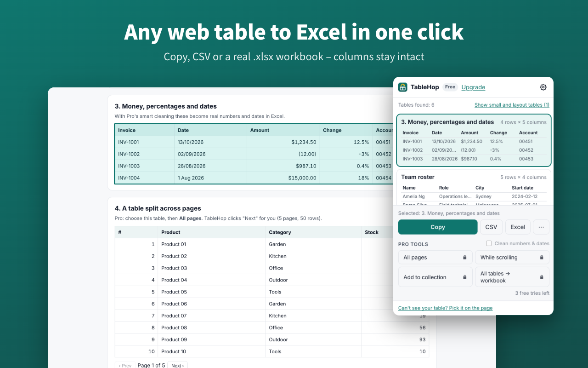Select the While scrolling pro tool

[512, 258]
